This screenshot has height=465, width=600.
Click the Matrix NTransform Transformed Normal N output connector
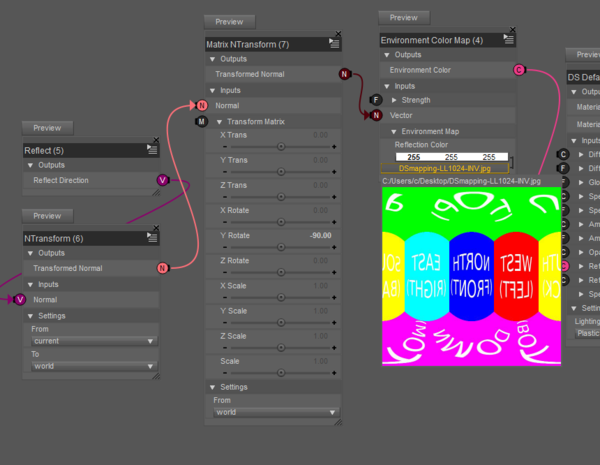click(344, 74)
